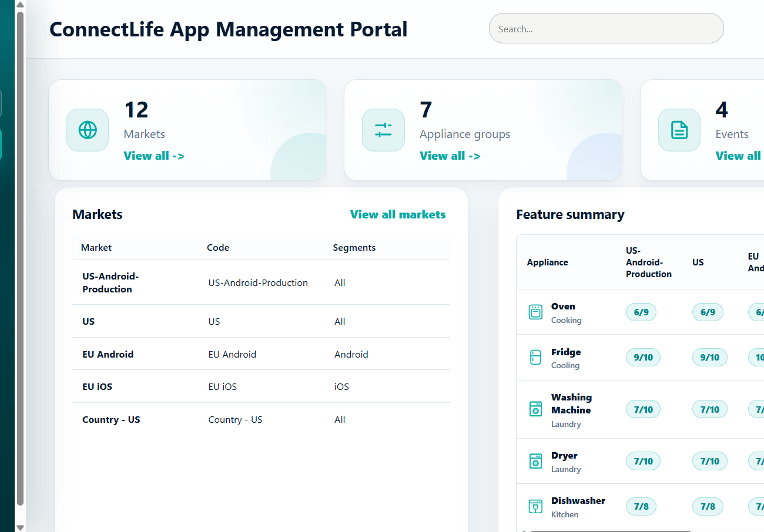Open View all link on Events card
This screenshot has height=532, width=764.
point(739,156)
